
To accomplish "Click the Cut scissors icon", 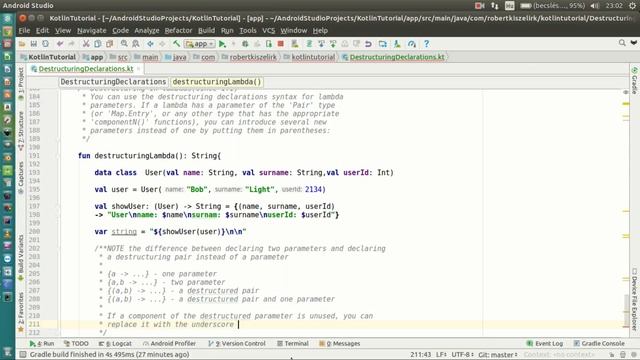I will (x=86, y=44).
